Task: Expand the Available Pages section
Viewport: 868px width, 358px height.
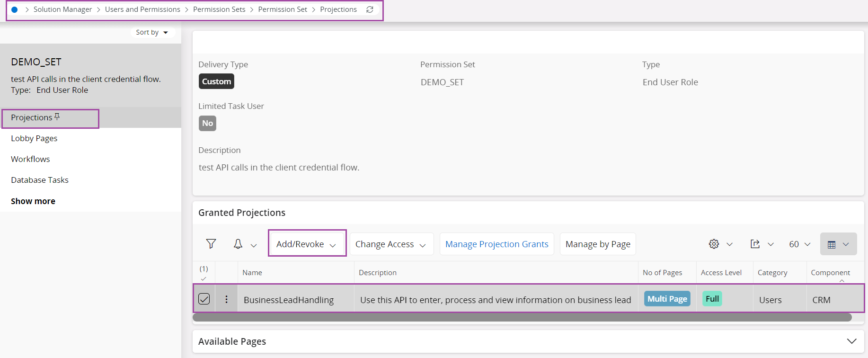Action: [851, 341]
